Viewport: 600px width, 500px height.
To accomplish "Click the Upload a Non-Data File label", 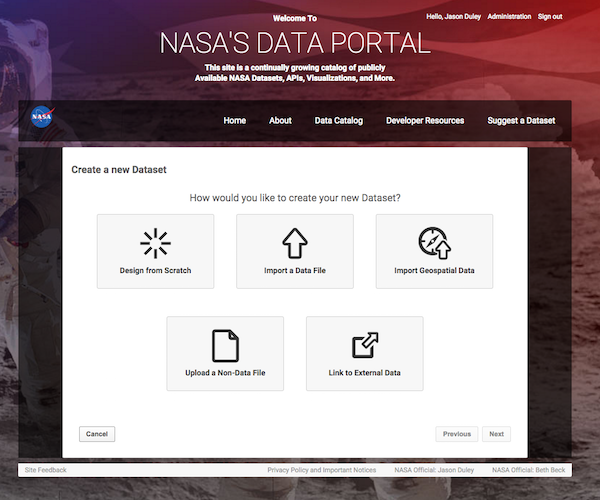I will click(x=225, y=373).
